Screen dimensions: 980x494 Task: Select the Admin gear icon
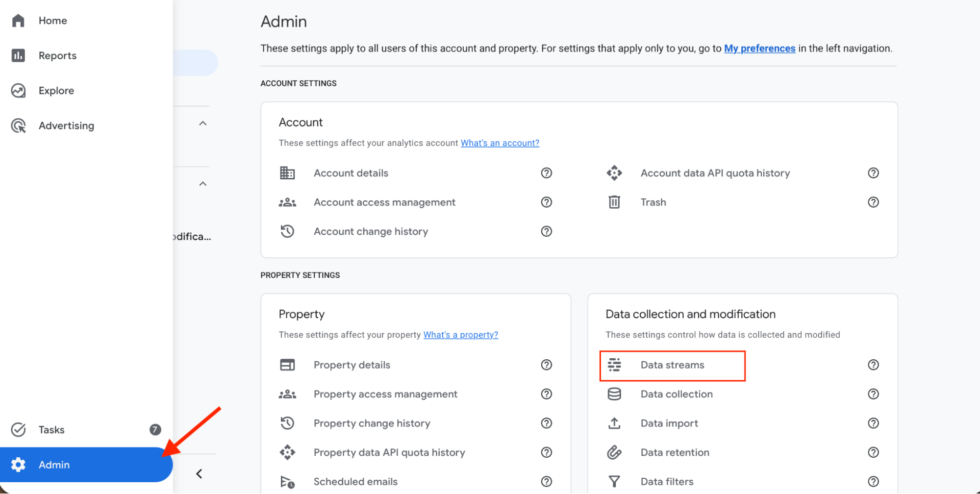[x=18, y=465]
